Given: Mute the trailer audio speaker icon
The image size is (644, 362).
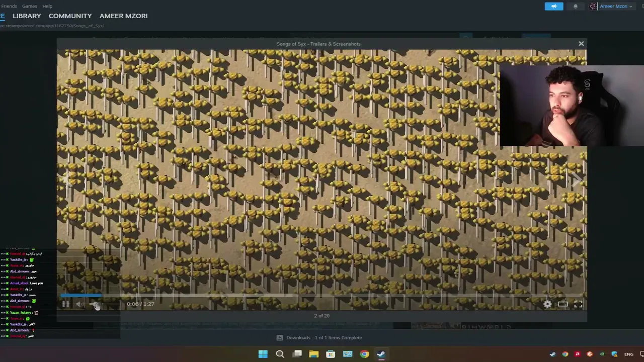Looking at the screenshot, I should pos(79,304).
